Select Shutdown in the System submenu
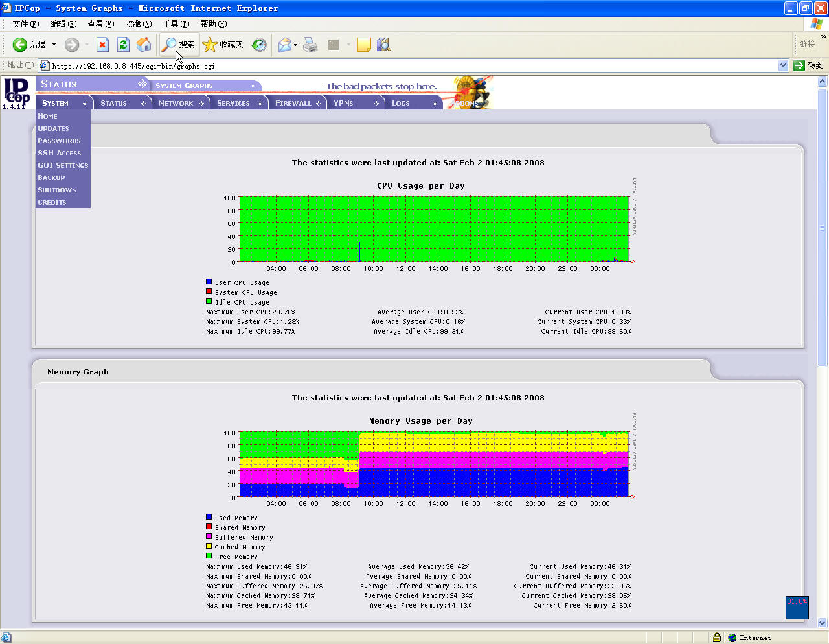This screenshot has height=644, width=829. tap(57, 190)
